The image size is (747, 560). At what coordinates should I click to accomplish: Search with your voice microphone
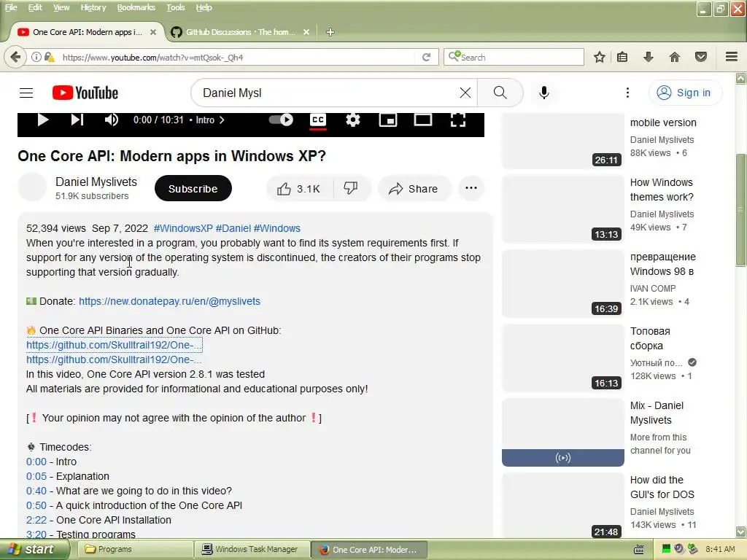tap(544, 93)
